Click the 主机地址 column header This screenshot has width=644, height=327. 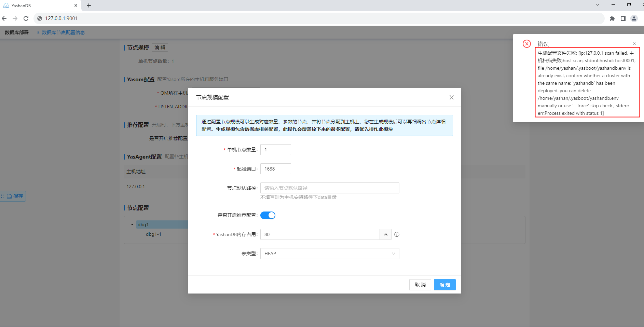(x=136, y=172)
